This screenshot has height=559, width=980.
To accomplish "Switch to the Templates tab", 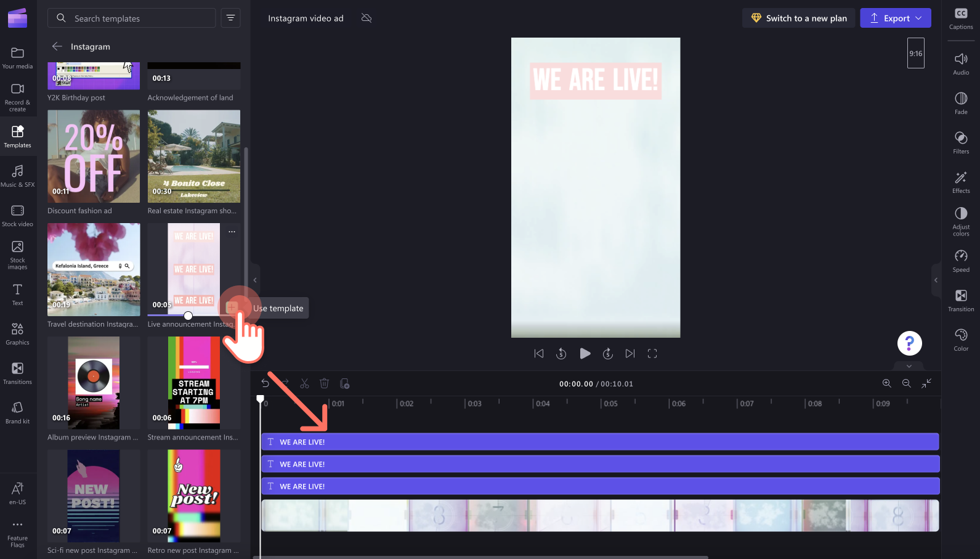I will click(x=17, y=136).
